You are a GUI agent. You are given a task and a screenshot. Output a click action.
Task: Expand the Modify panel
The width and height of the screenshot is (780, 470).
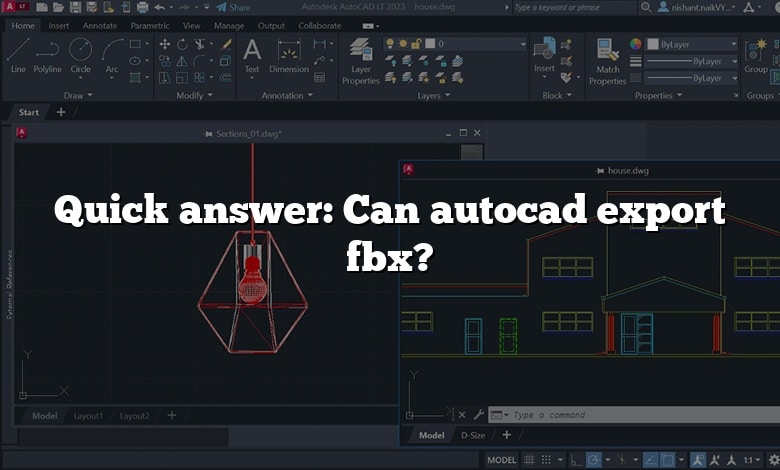(x=195, y=95)
